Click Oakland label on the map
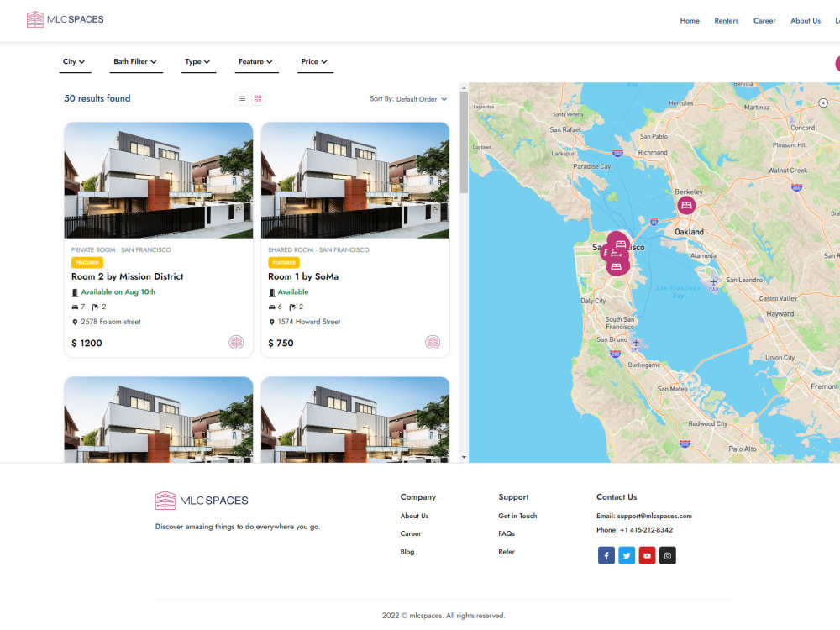 tap(689, 232)
